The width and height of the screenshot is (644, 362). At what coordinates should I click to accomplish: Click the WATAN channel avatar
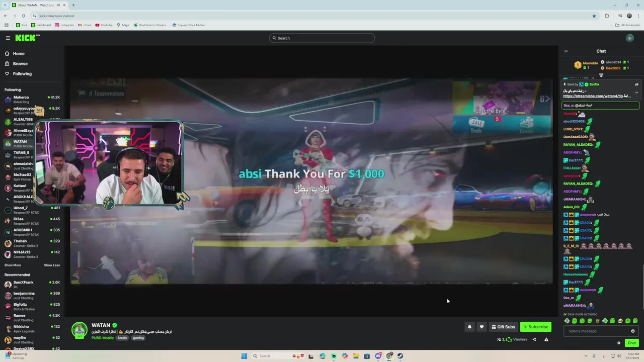pyautogui.click(x=79, y=330)
